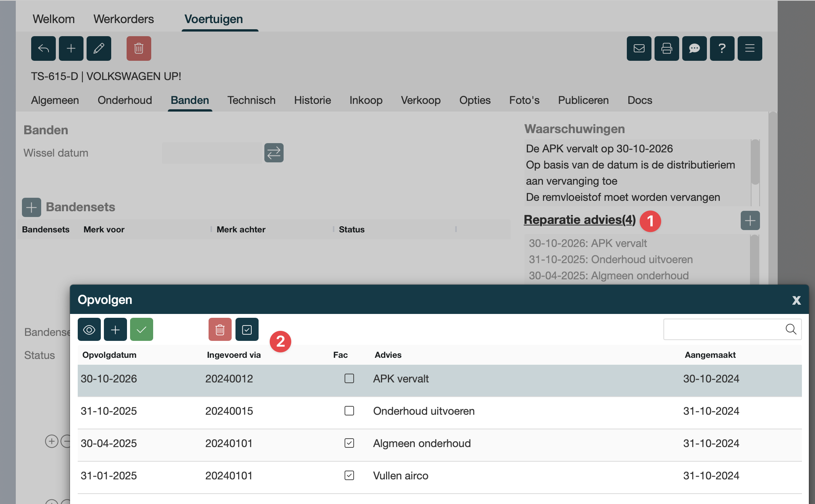815x504 pixels.
Task: Open the Reparatie advies(4) link
Action: [579, 220]
